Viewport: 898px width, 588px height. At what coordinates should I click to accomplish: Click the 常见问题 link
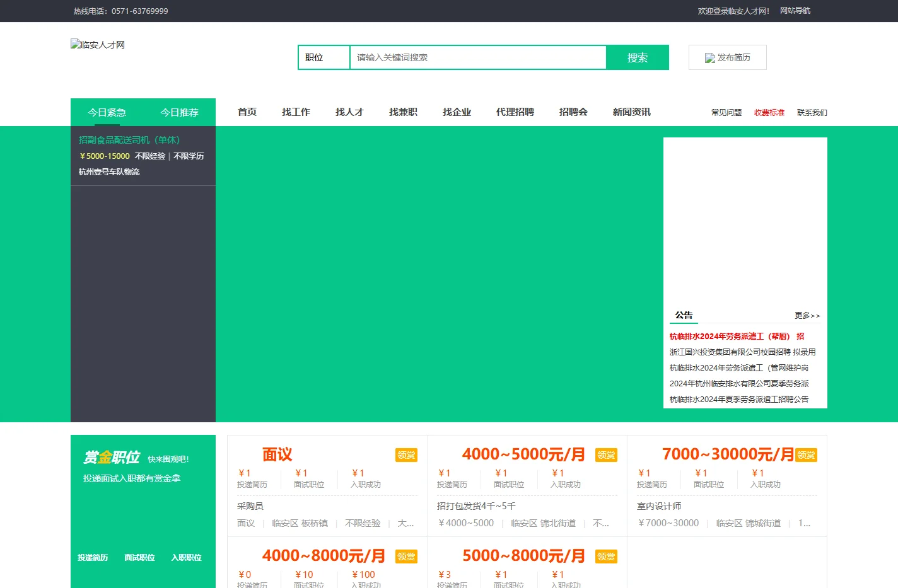[x=726, y=112]
